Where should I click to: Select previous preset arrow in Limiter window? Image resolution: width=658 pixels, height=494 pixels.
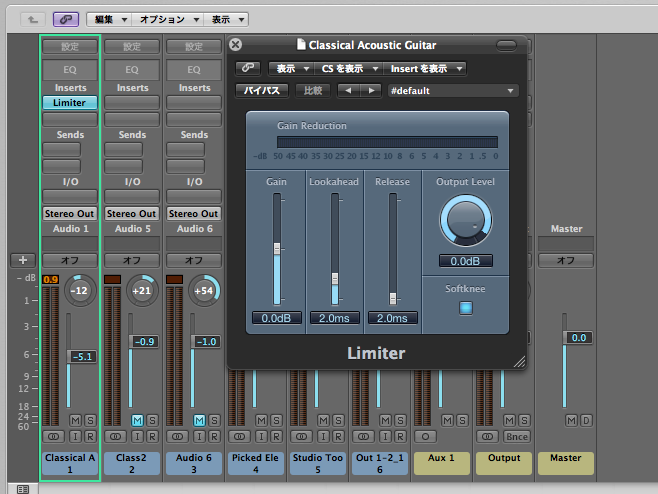pyautogui.click(x=348, y=91)
